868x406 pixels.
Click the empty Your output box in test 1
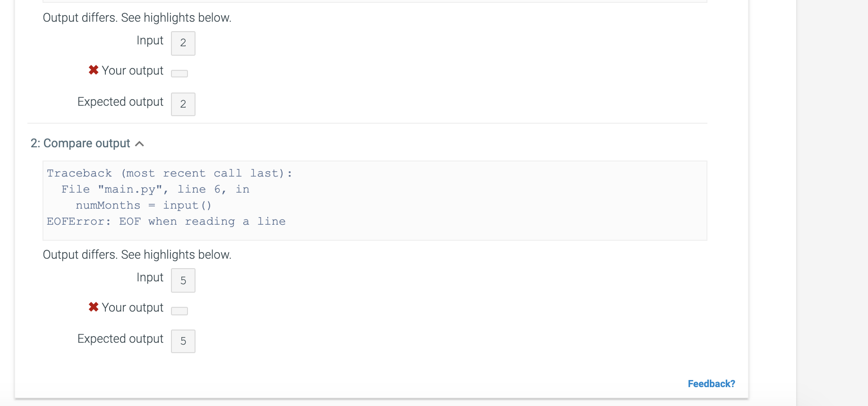point(179,74)
